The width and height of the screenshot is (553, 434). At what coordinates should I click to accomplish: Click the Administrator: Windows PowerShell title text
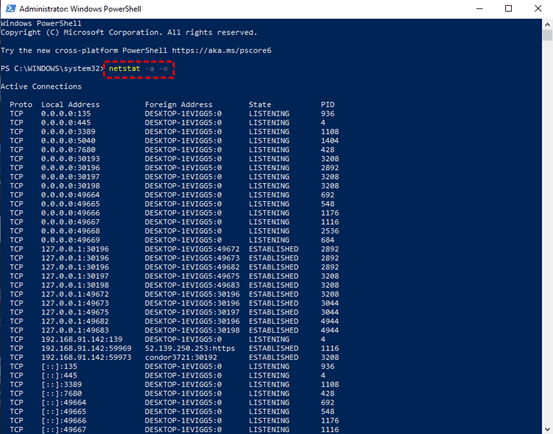click(x=80, y=9)
